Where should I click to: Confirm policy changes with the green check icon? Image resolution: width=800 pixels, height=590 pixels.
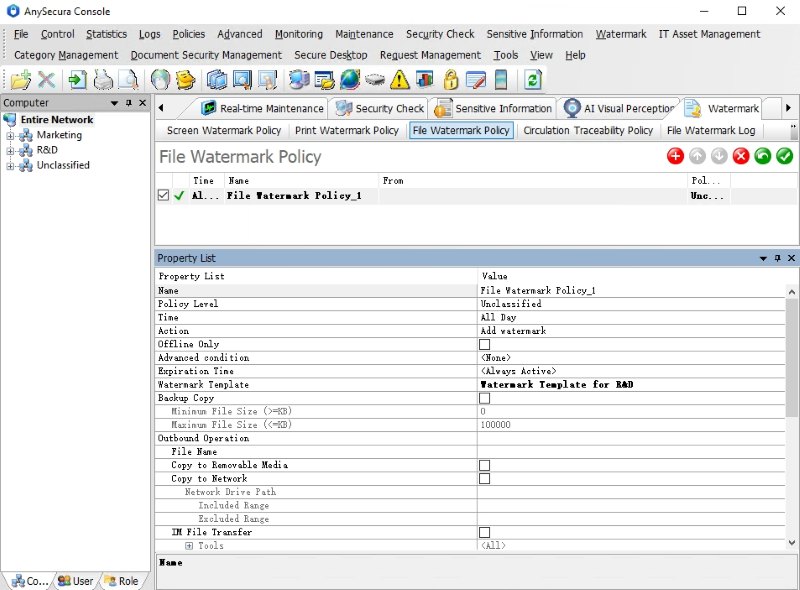tap(783, 156)
